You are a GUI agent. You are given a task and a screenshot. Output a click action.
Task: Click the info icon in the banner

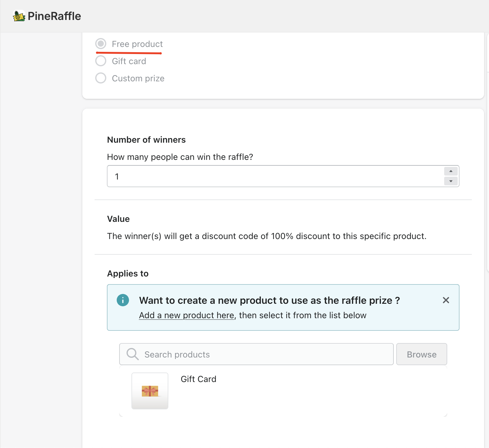click(x=123, y=300)
